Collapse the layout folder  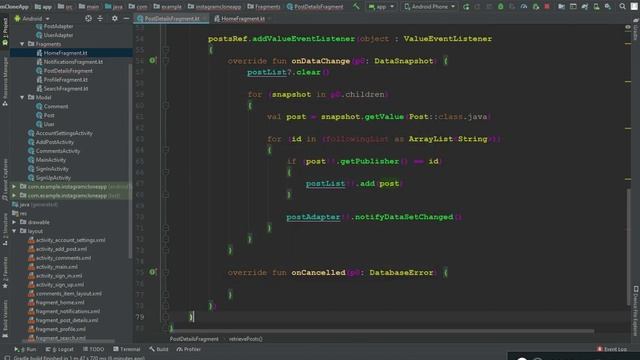point(14,231)
